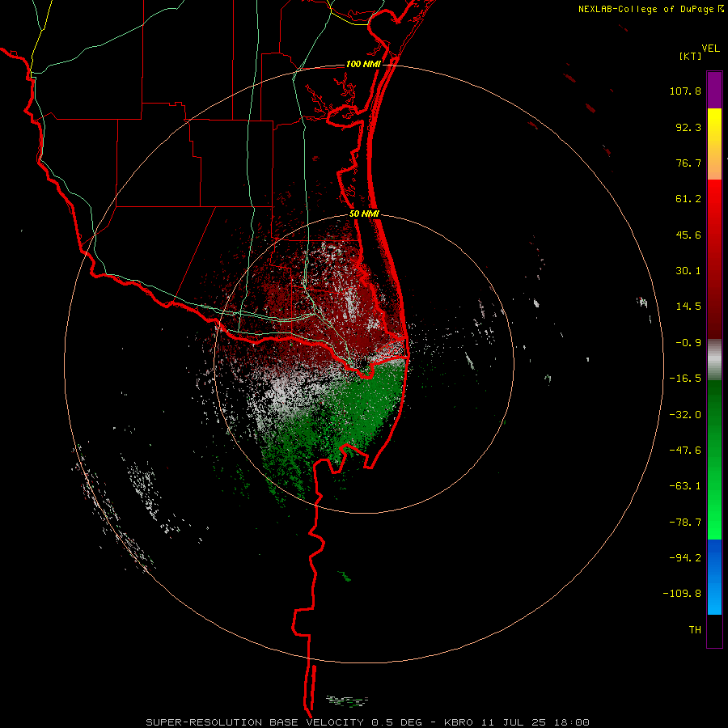Viewport: 728px width, 728px height.
Task: Click the 45.6 velocity scale value
Action: click(688, 235)
